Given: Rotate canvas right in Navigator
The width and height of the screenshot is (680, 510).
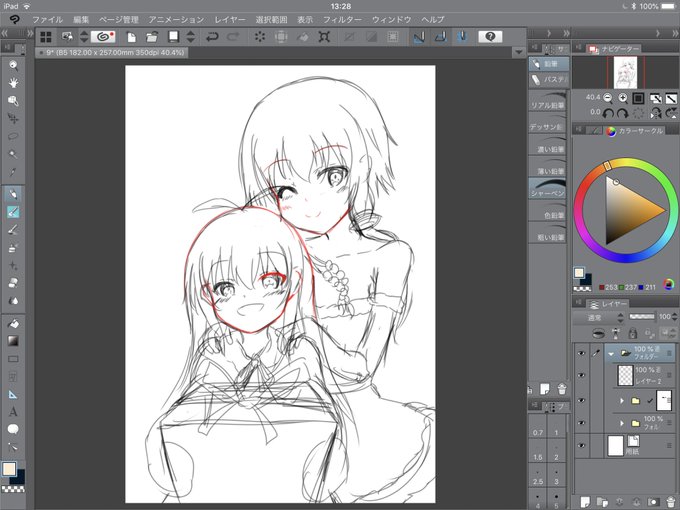Looking at the screenshot, I should [623, 114].
